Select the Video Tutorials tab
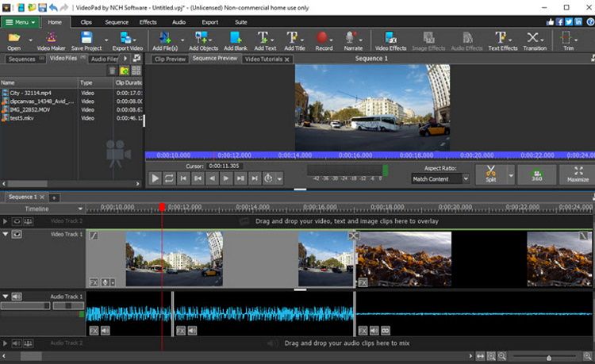Viewport: 595px width, 364px height. pos(267,59)
